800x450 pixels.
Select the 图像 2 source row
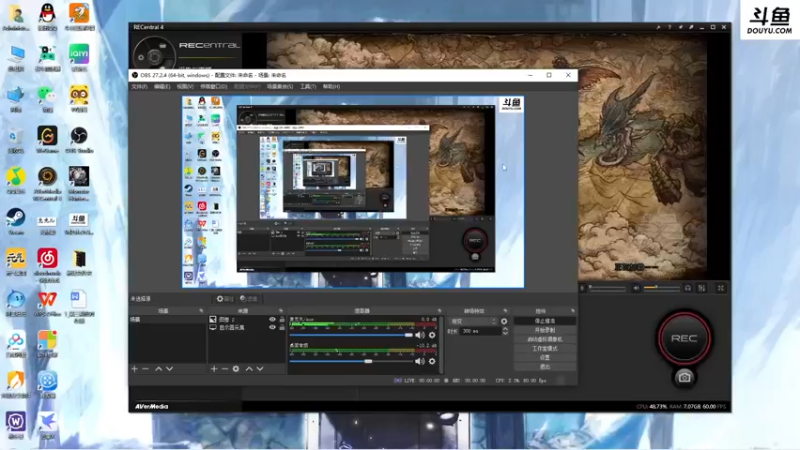(x=246, y=319)
